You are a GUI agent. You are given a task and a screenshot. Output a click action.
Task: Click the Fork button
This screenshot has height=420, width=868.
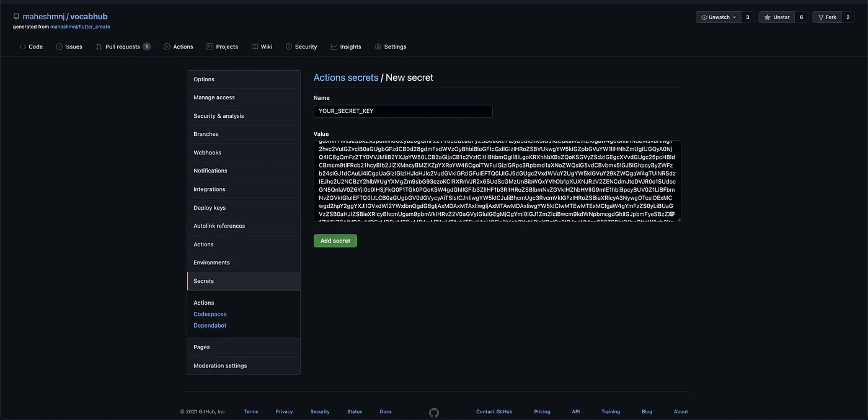827,17
